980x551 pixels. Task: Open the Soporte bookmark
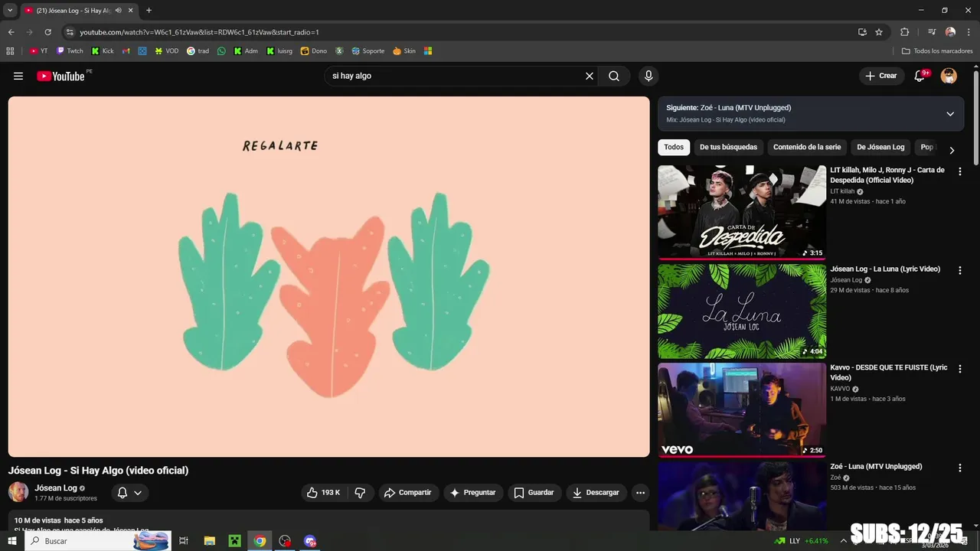(x=367, y=51)
